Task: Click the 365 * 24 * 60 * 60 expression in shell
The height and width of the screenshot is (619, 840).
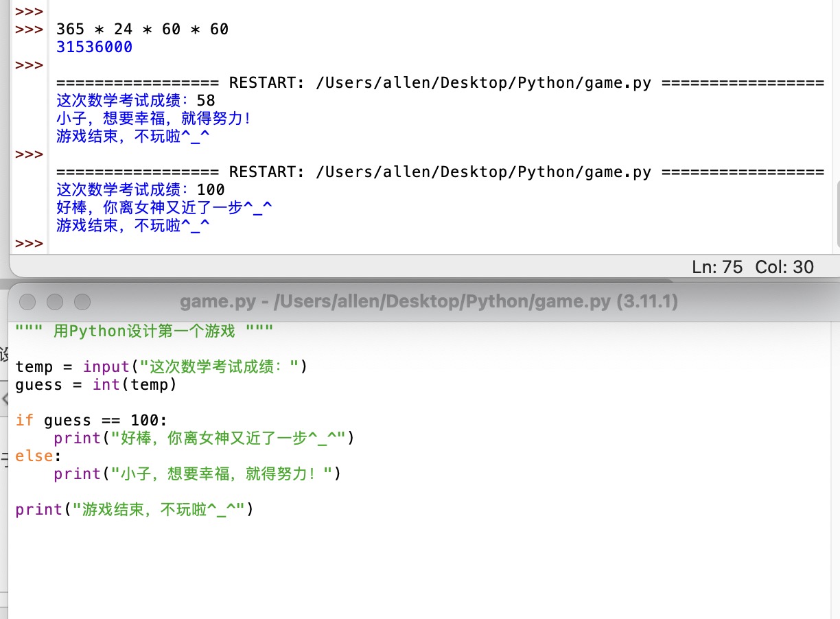Action: [x=142, y=29]
